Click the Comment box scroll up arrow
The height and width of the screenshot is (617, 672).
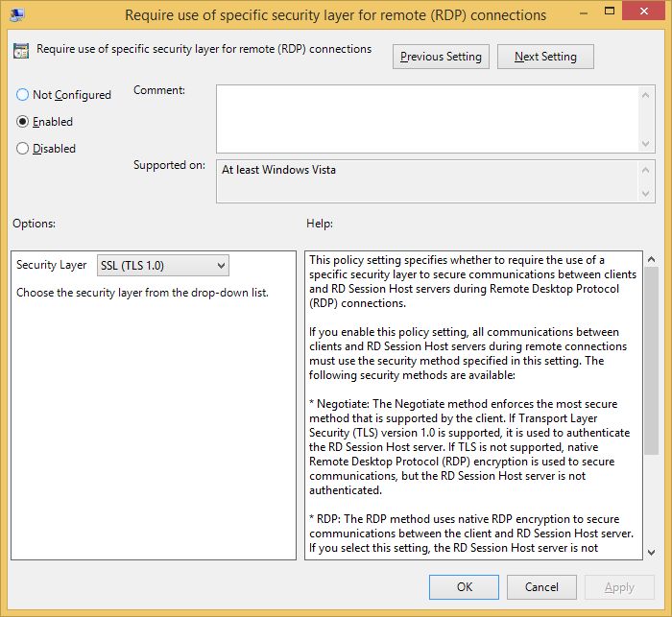click(646, 95)
